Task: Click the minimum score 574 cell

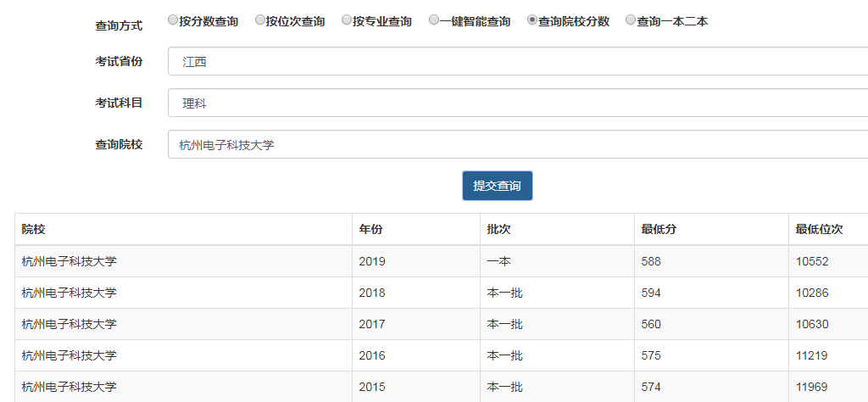Action: pos(711,387)
